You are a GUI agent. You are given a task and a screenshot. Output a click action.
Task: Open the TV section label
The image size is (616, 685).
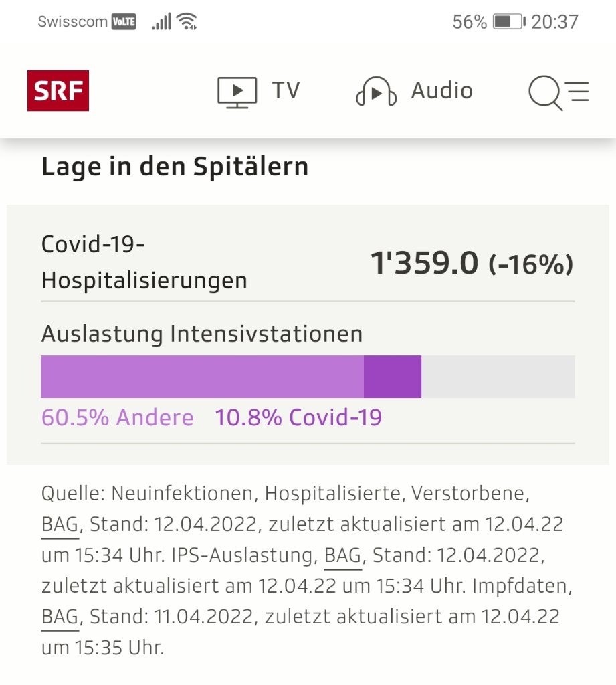286,90
